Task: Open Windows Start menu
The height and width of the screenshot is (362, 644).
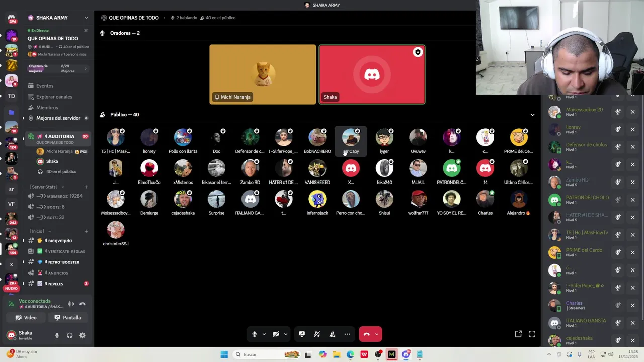Action: (224, 355)
